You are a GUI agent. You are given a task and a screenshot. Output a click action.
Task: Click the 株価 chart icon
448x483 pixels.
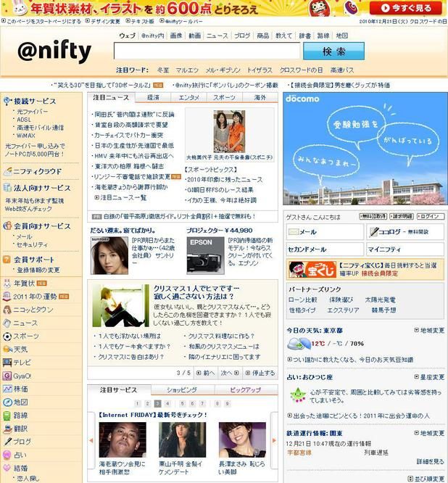point(7,389)
